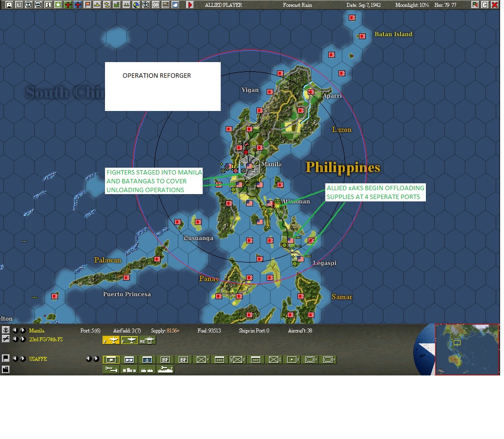This screenshot has width=504, height=439.
Task: Open the 23rd FG/74th FS unit link
Action: pos(46,339)
